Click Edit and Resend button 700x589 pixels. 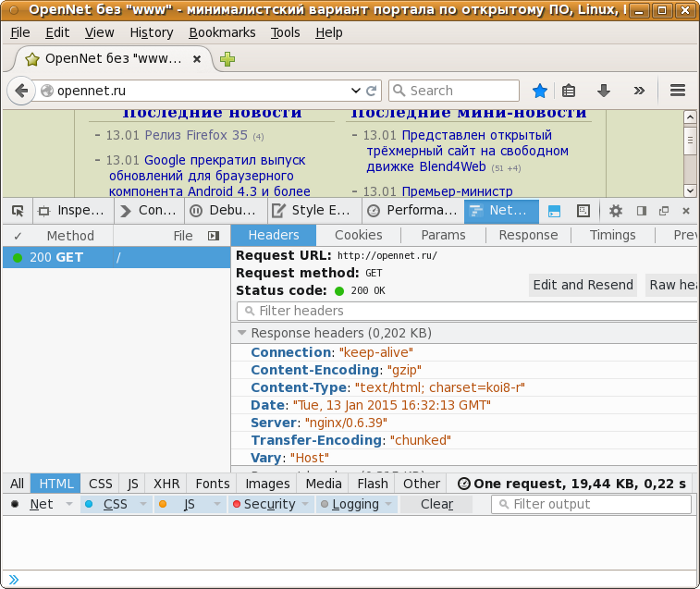tap(583, 285)
